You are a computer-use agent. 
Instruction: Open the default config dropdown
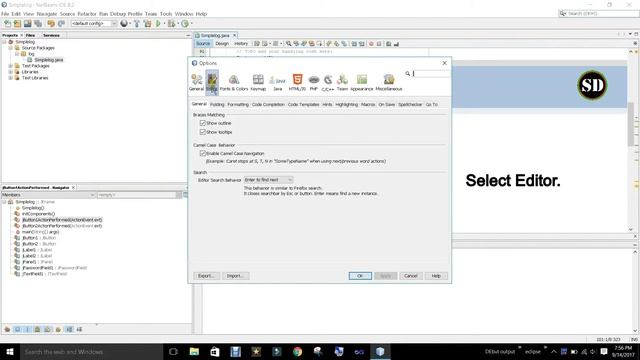pos(94,24)
